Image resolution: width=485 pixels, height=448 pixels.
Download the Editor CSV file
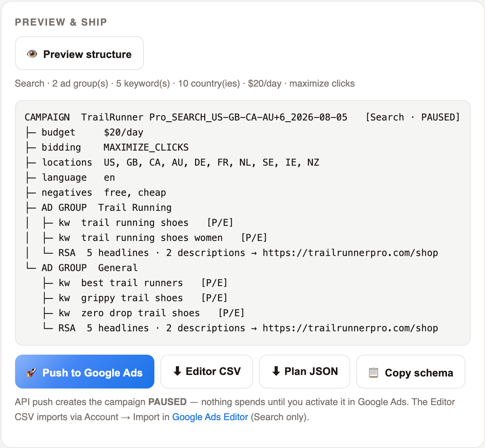pos(207,372)
